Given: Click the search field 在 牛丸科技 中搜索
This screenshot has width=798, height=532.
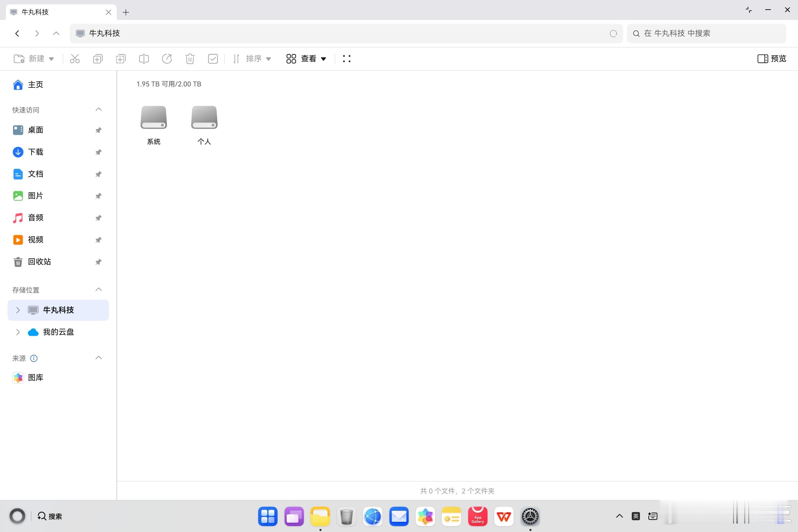Looking at the screenshot, I should point(706,33).
